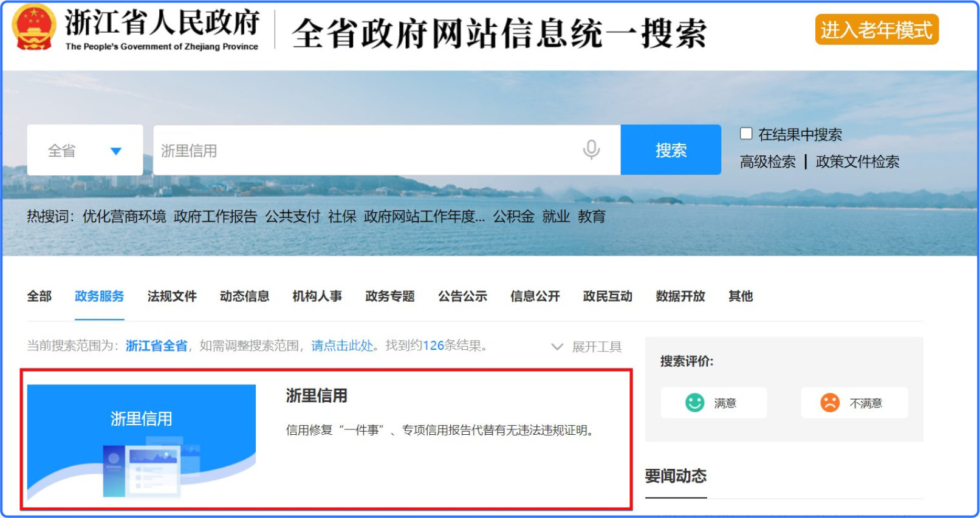
Task: Click hot search term 公共支付
Action: (292, 217)
